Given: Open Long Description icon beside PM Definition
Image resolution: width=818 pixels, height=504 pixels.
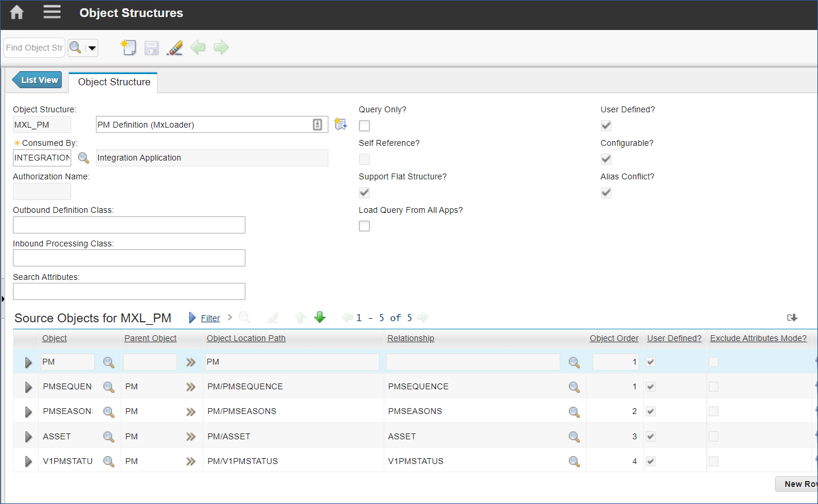Looking at the screenshot, I should pos(340,124).
